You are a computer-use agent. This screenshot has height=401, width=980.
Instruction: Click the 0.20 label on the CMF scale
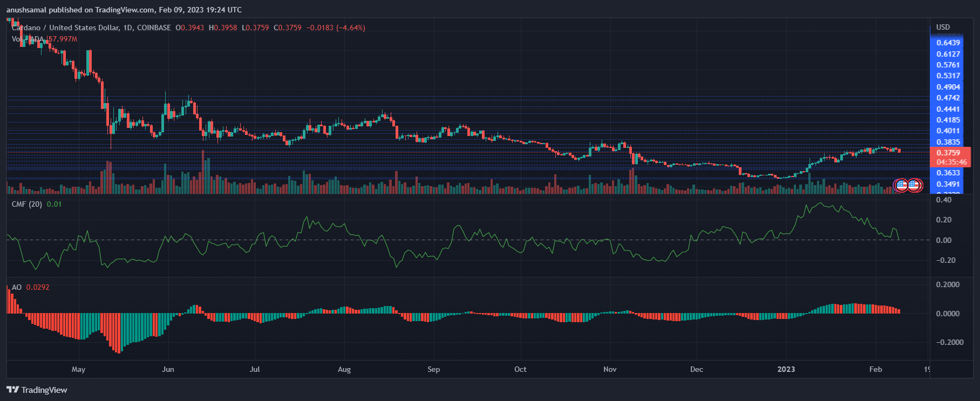click(x=944, y=220)
